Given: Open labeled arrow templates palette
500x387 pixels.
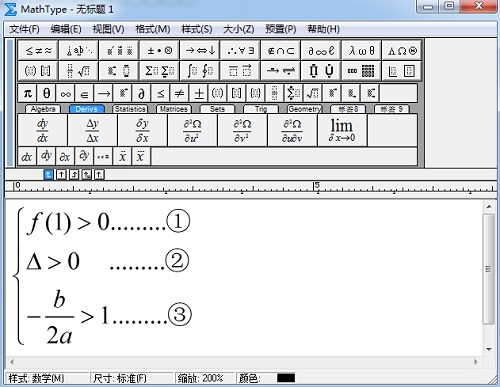Looking at the screenshot, I should (281, 71).
